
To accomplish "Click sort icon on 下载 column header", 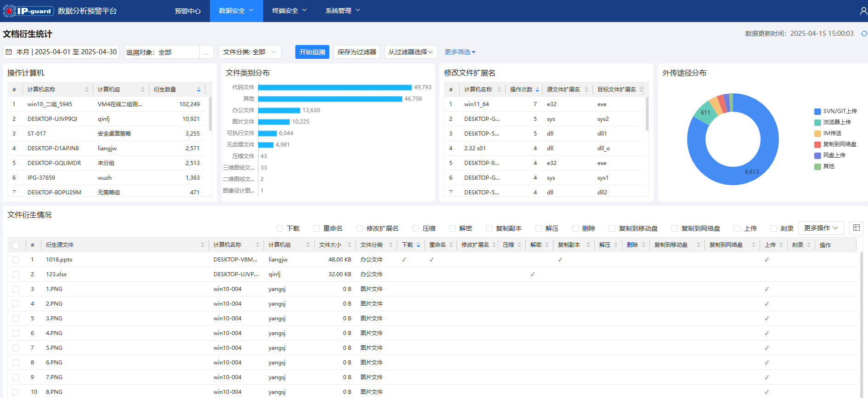I will click(x=418, y=245).
